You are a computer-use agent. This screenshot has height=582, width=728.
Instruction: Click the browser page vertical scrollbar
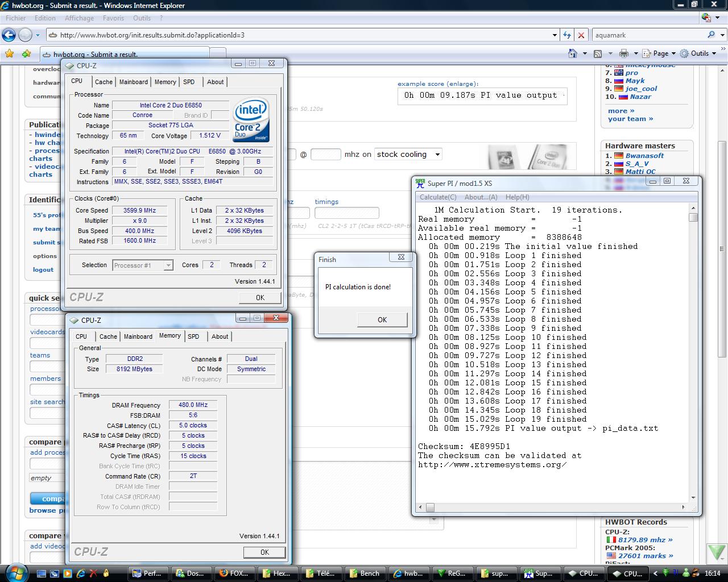coord(722,250)
